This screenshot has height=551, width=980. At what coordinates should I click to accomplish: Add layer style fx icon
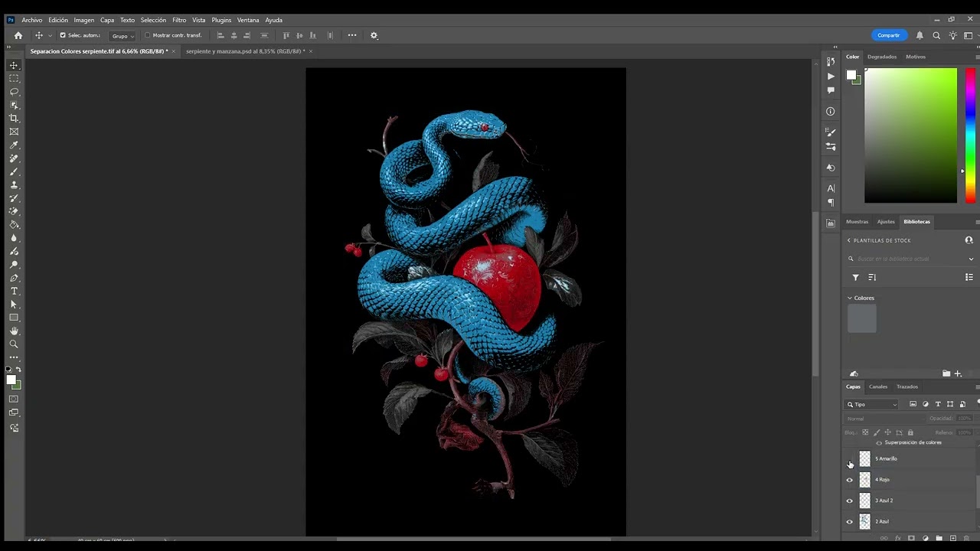click(x=898, y=539)
